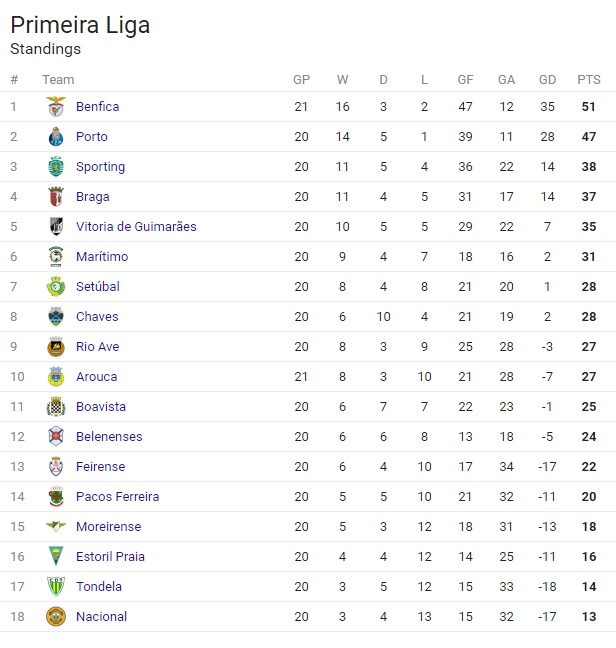Select the Pacos Ferreira team name

click(117, 497)
